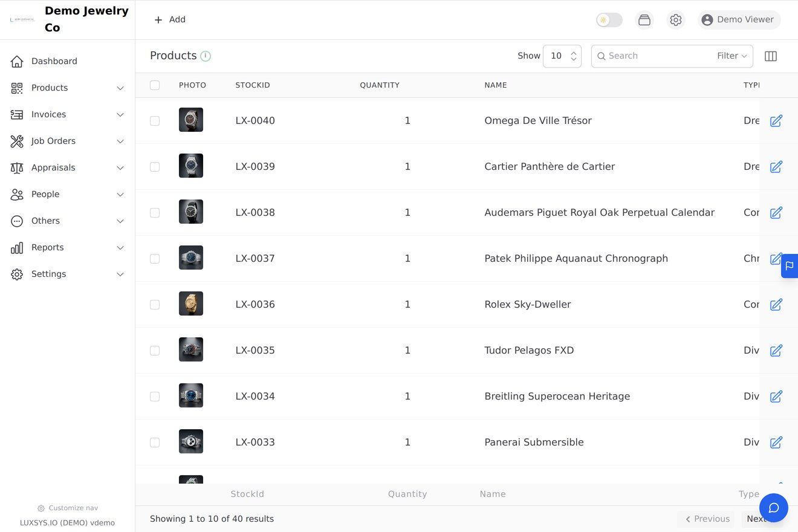Tick the checkbox for LX-0035 row
The width and height of the screenshot is (798, 532).
coord(155,351)
